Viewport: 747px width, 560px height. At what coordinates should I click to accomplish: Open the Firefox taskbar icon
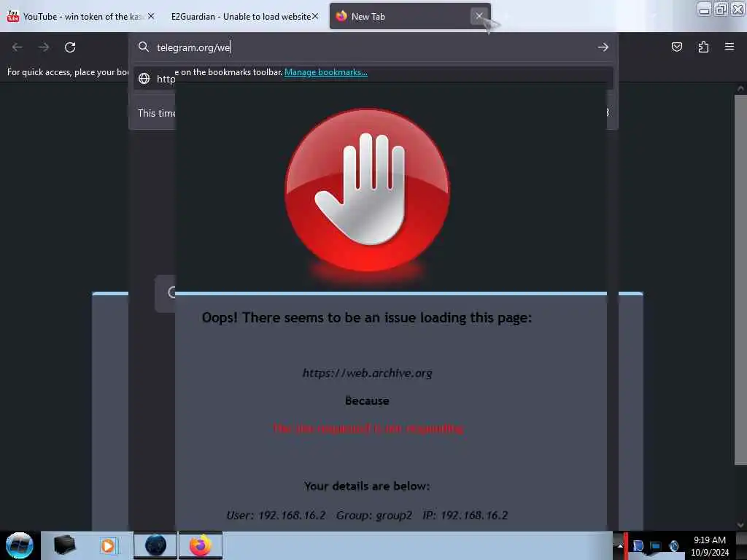coord(201,545)
